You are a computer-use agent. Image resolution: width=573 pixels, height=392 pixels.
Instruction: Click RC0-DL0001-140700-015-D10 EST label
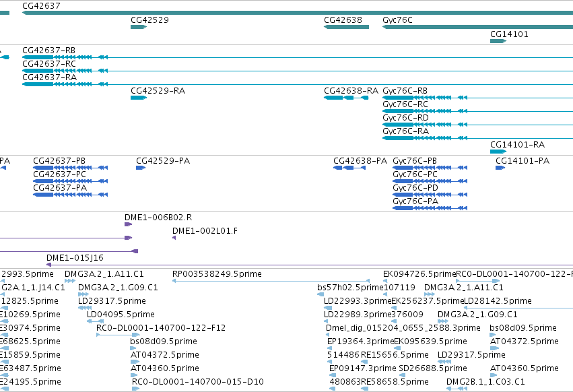click(198, 382)
